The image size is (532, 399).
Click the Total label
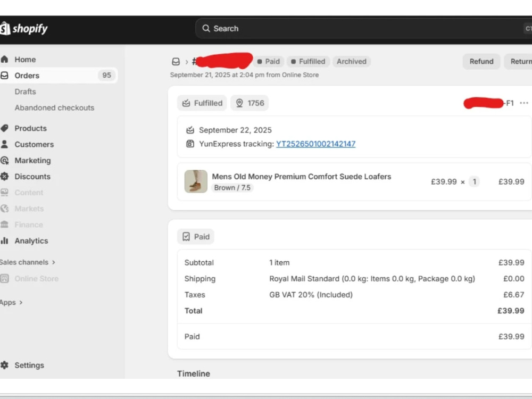(194, 311)
